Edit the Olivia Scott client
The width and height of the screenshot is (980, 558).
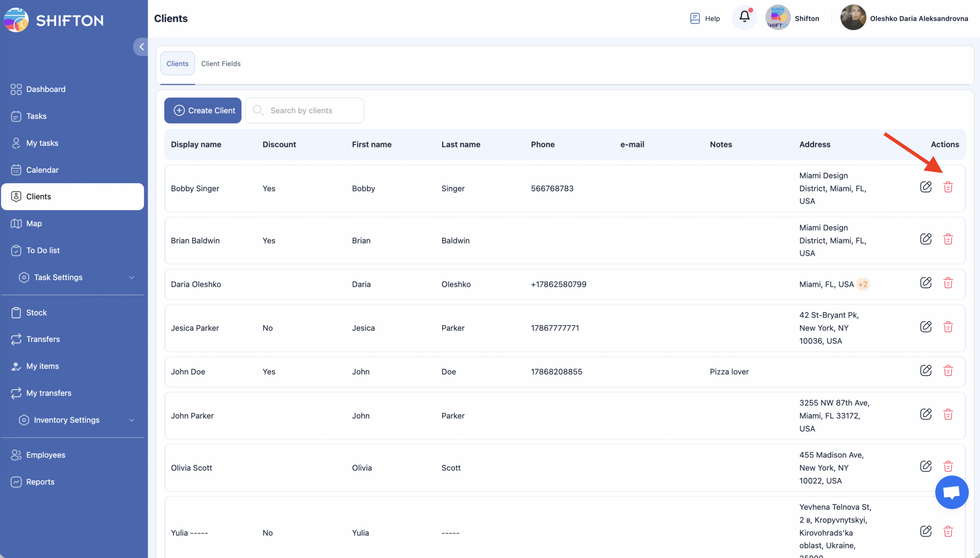(926, 466)
